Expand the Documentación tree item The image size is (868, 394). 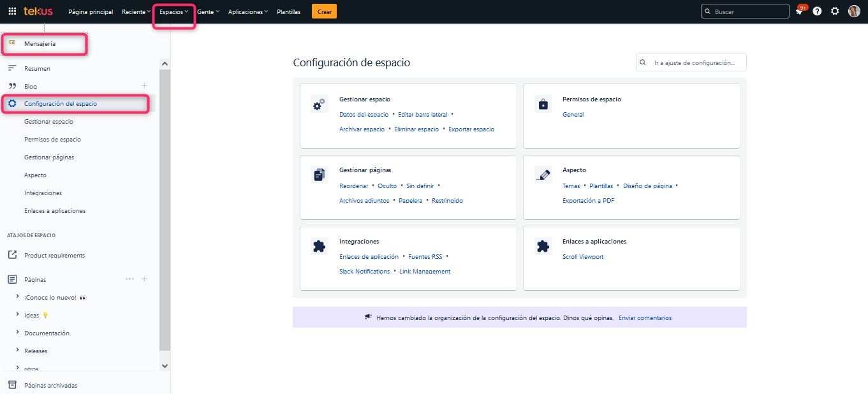click(x=17, y=333)
